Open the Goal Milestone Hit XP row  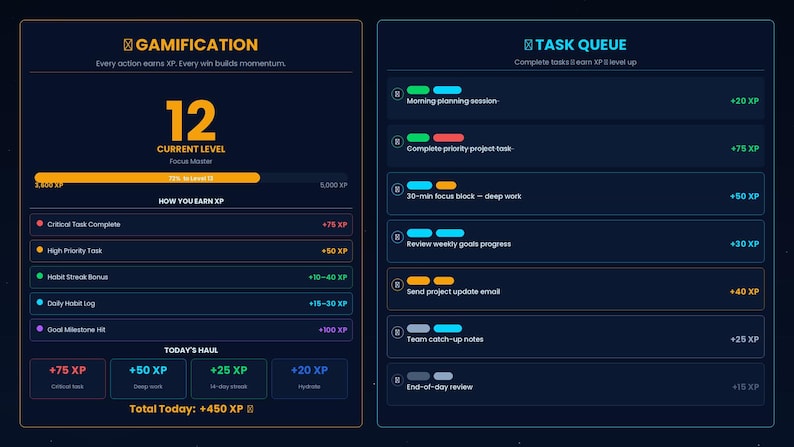point(191,330)
